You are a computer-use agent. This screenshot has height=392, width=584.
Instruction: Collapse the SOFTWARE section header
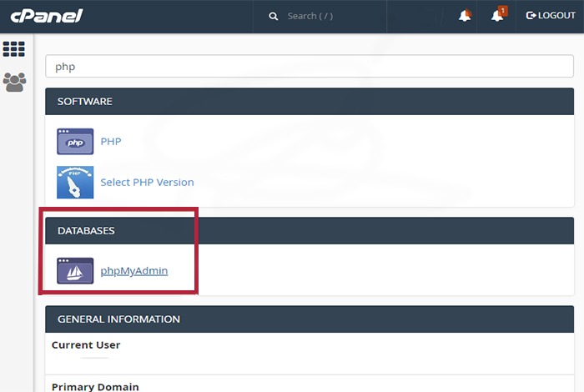tap(310, 101)
